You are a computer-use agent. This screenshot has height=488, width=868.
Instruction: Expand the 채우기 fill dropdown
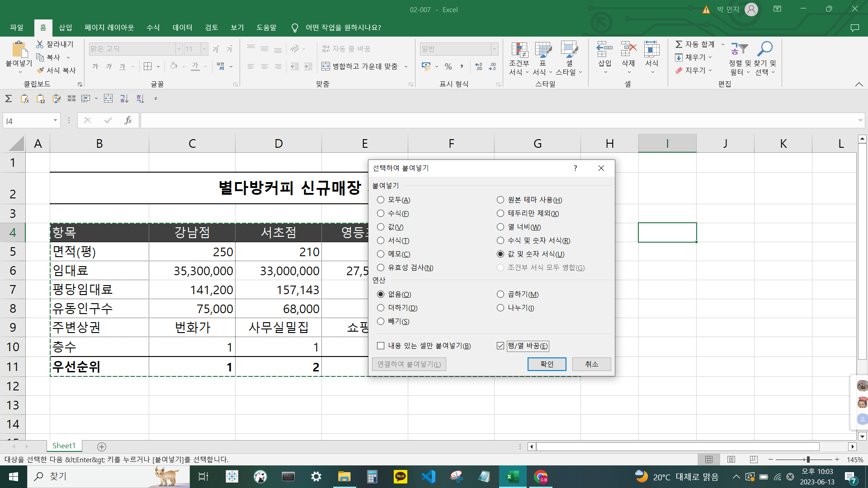click(x=710, y=57)
